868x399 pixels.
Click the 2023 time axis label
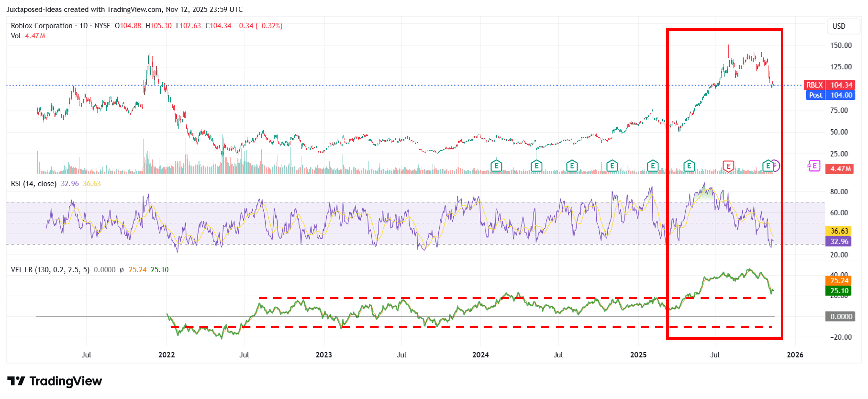pos(324,355)
